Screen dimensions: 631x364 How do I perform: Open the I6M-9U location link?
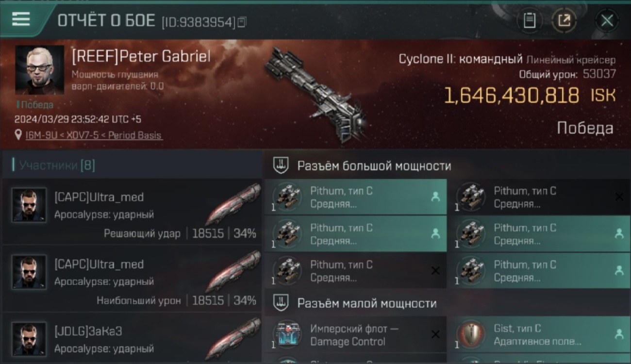[94, 135]
